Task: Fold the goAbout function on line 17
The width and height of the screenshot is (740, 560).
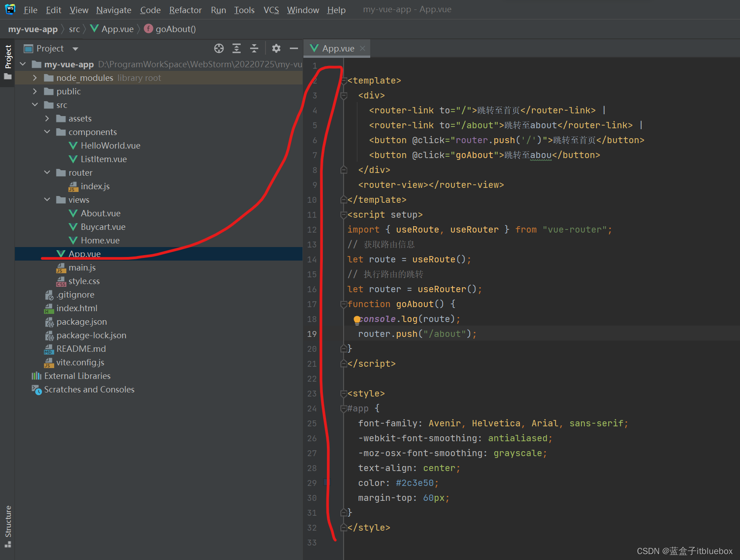Action: coord(344,304)
